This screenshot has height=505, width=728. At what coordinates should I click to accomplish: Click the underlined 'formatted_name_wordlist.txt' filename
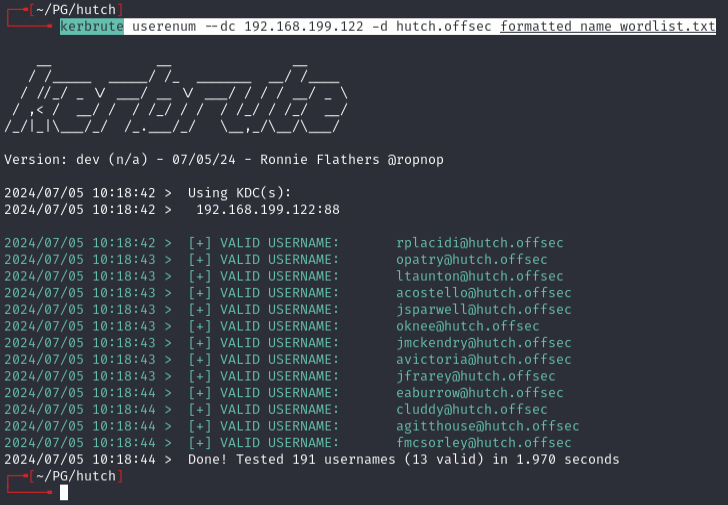point(608,26)
